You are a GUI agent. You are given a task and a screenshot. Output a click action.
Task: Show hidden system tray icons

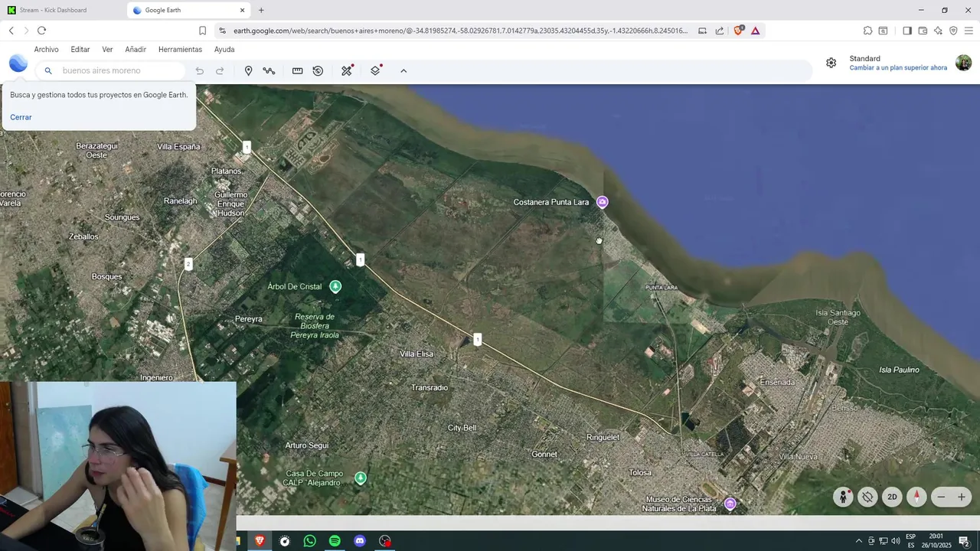point(858,541)
